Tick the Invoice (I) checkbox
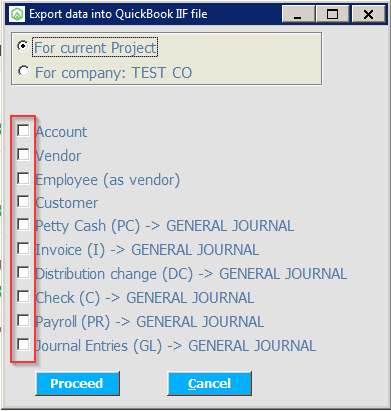 click(23, 248)
